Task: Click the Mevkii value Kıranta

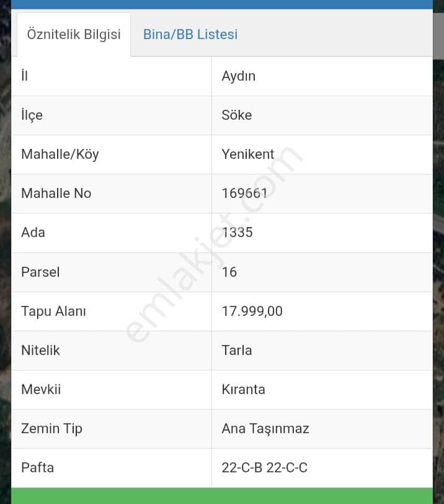Action: click(x=243, y=389)
